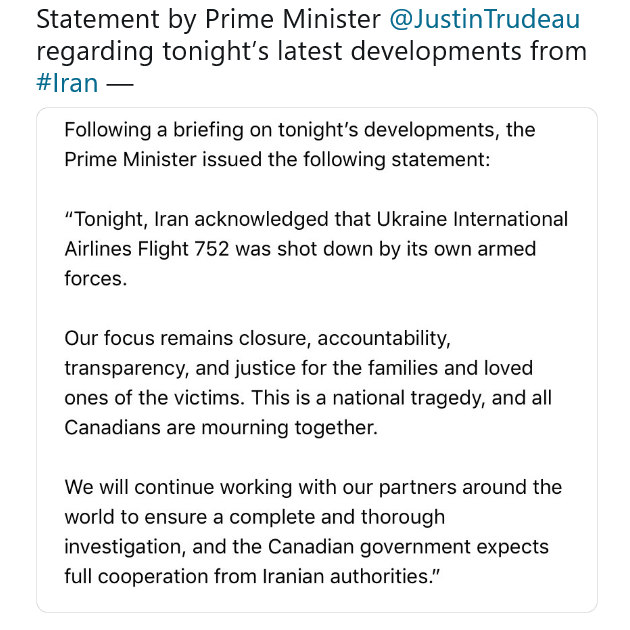Click 'Prime Minister issued the following statement:' line
The image size is (630, 630).
coord(277,160)
